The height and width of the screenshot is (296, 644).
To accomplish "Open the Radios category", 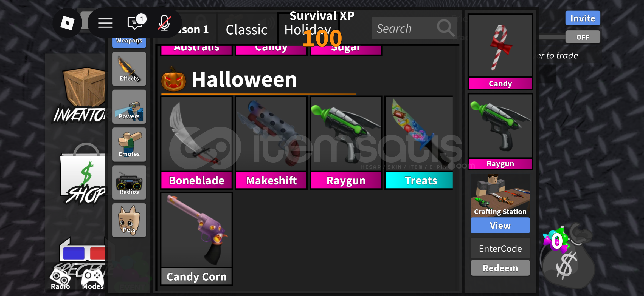I will 129,182.
